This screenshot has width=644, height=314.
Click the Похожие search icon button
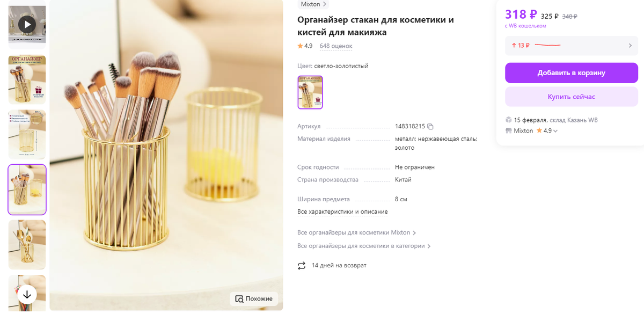[x=254, y=298]
